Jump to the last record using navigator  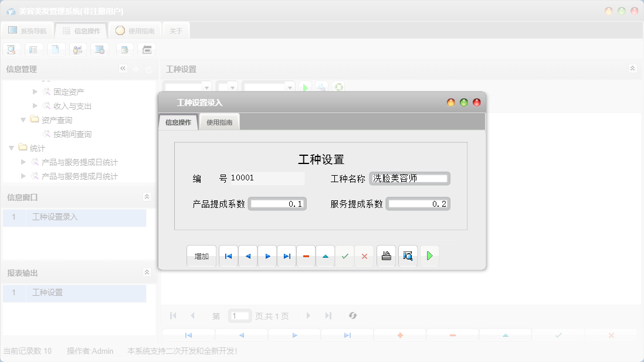286,256
